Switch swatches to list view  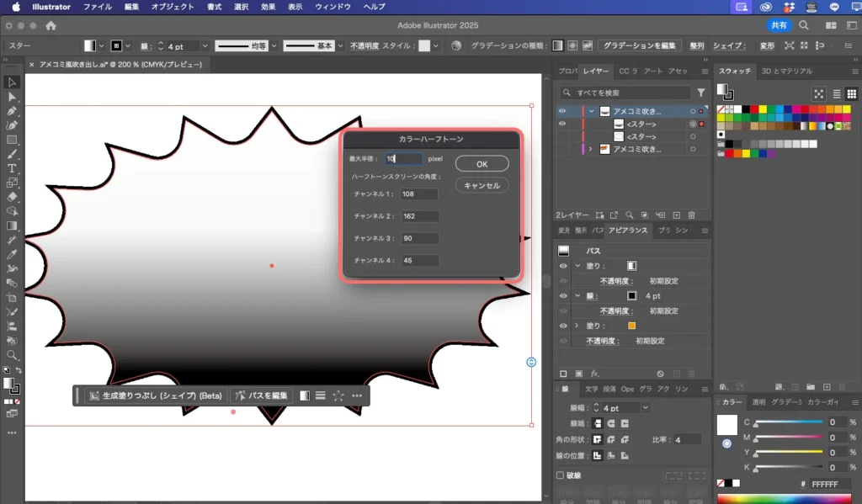coord(837,94)
